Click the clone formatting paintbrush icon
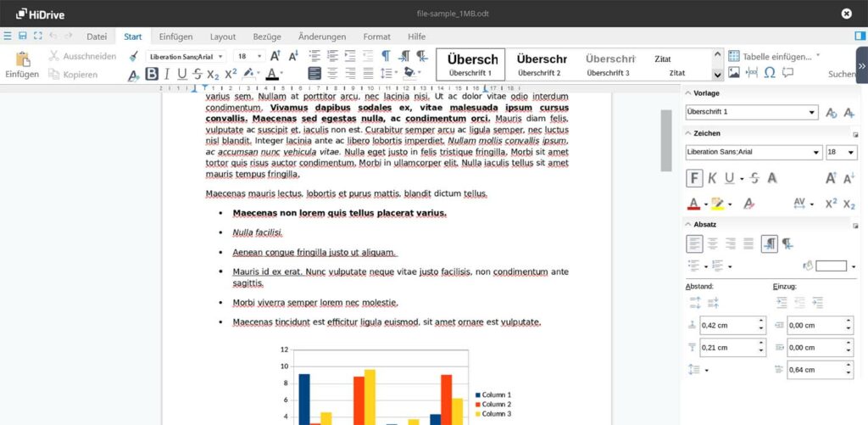This screenshot has width=868, height=425. (x=133, y=56)
